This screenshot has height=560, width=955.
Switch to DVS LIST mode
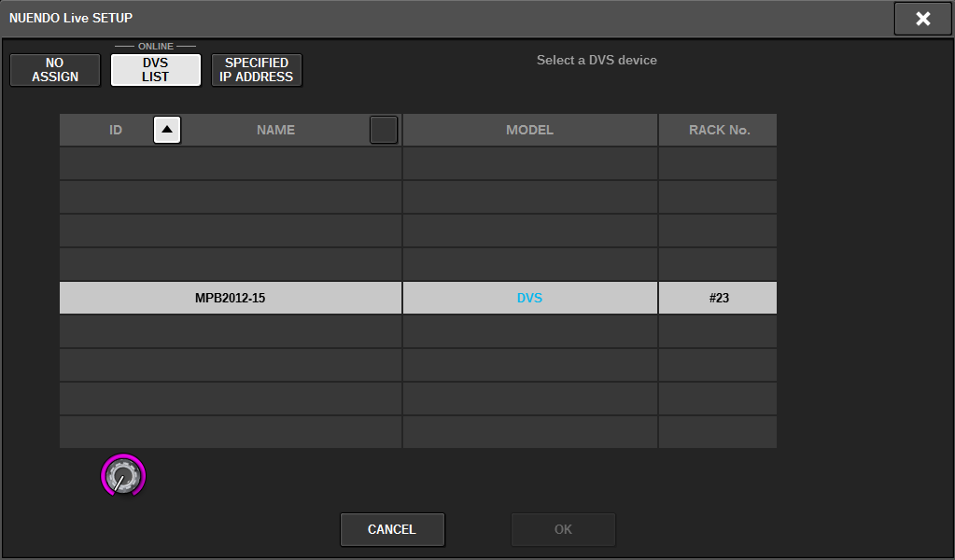tap(155, 70)
